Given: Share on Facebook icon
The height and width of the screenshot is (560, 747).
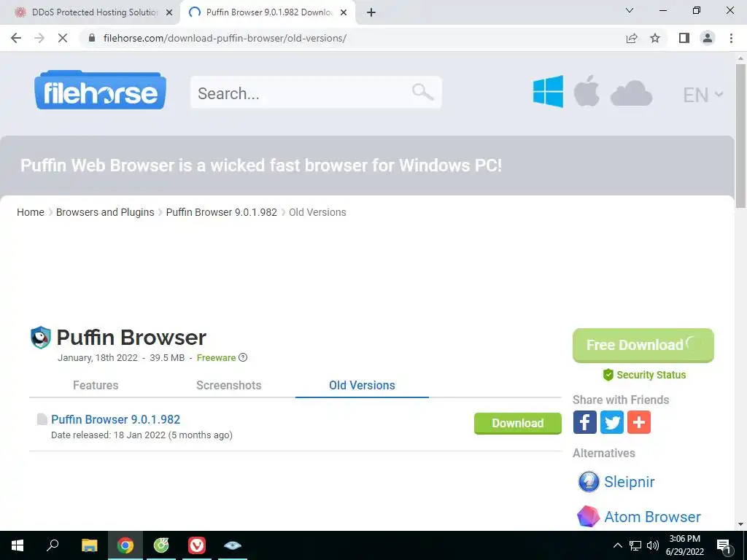Looking at the screenshot, I should (x=584, y=422).
